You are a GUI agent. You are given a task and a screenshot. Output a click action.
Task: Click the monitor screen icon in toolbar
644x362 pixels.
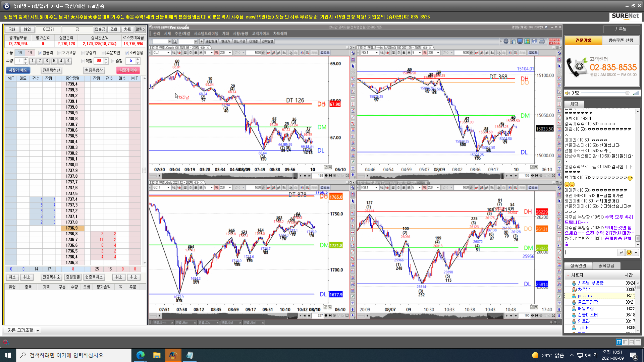click(520, 41)
